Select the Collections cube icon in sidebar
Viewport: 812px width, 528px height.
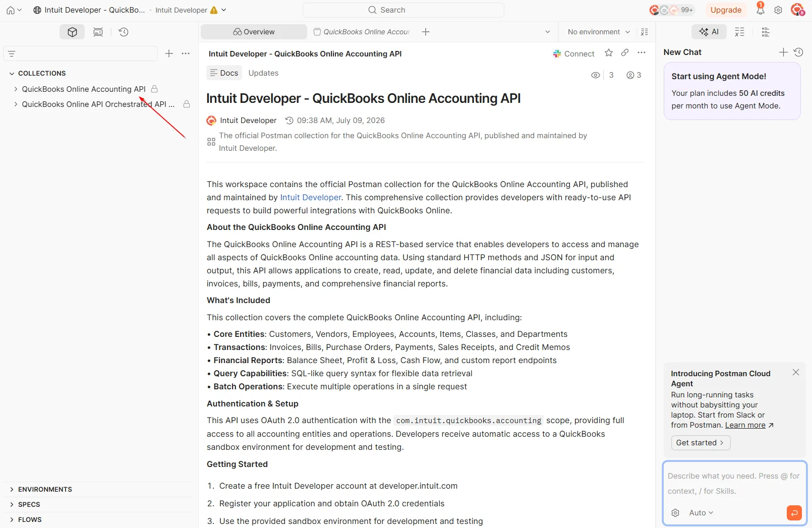[x=72, y=32]
